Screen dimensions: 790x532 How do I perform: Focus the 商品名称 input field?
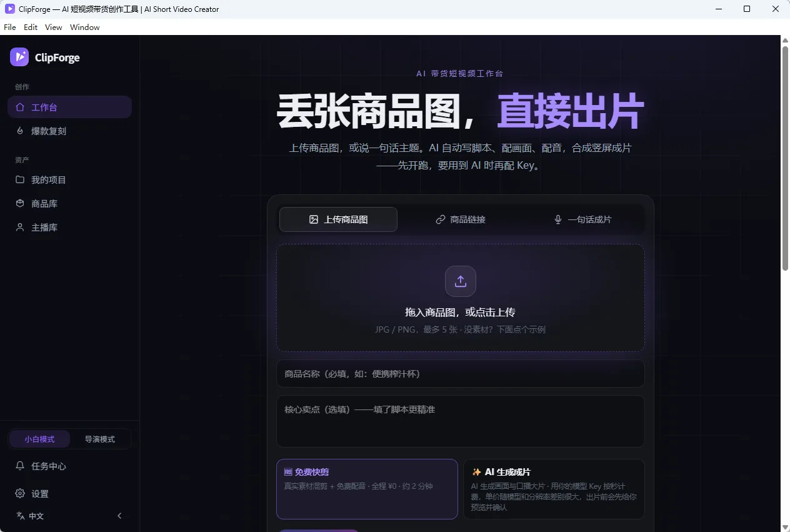click(x=461, y=373)
